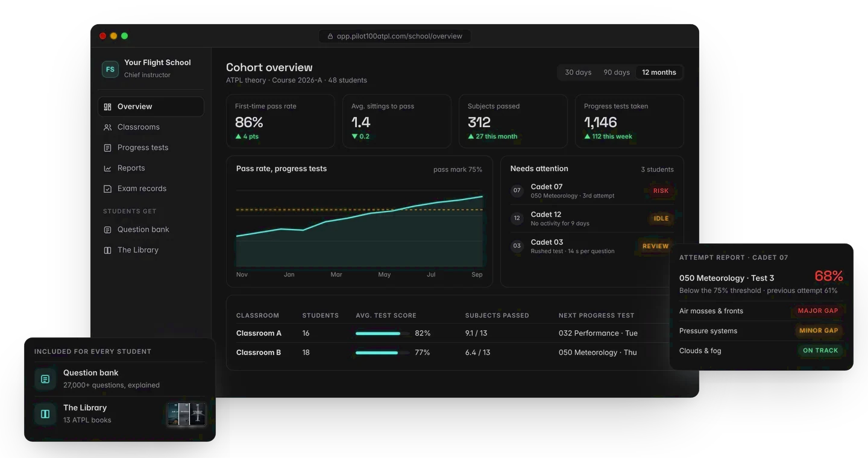Click the lock icon in address bar
868x458 pixels.
point(330,36)
